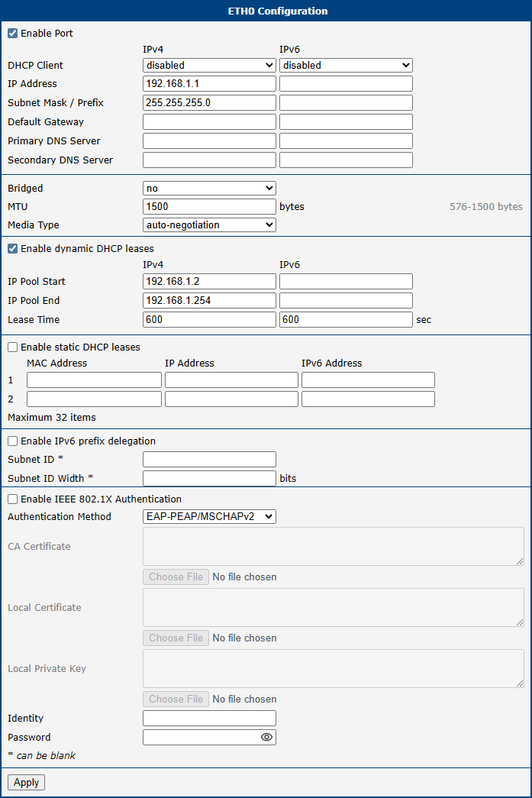
Task: Focus the IPv4 Default Gateway field
Action: tap(210, 121)
